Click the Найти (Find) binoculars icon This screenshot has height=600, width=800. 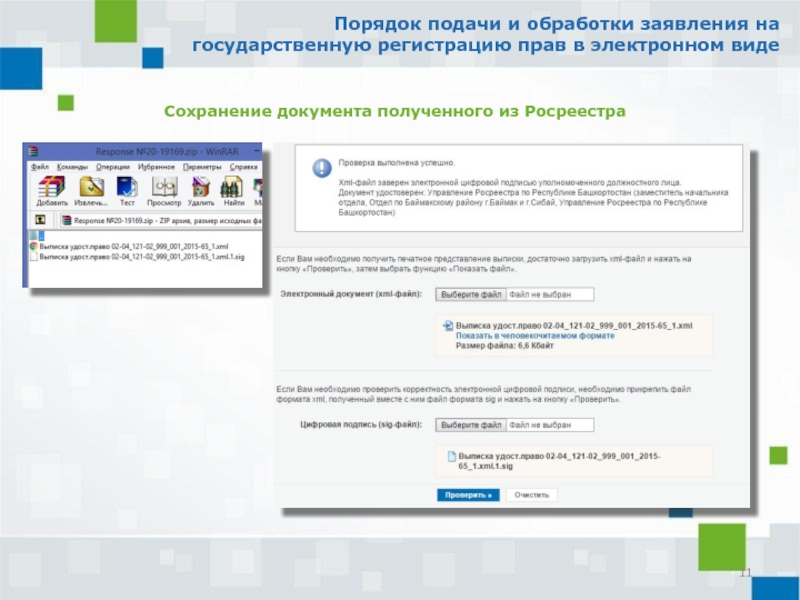234,189
